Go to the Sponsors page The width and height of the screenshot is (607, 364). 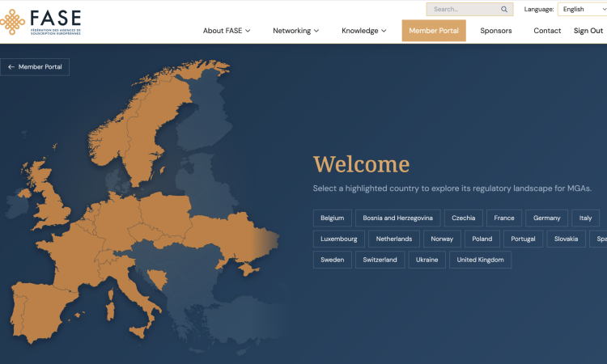coord(496,31)
